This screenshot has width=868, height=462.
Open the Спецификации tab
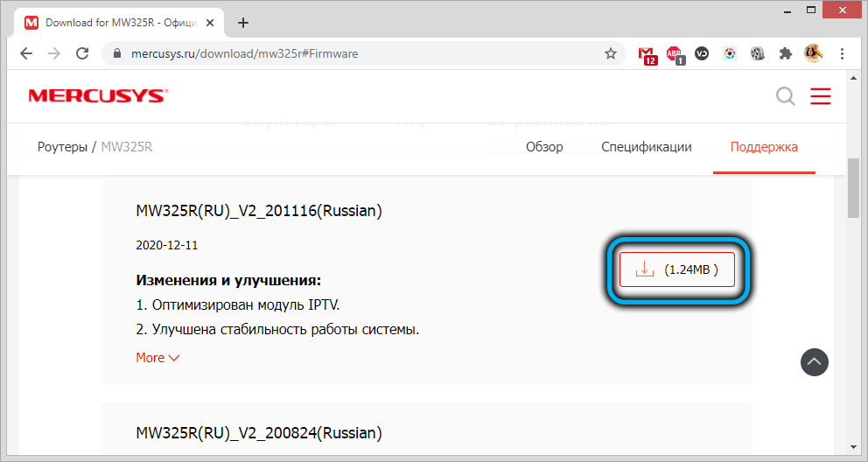(x=647, y=147)
